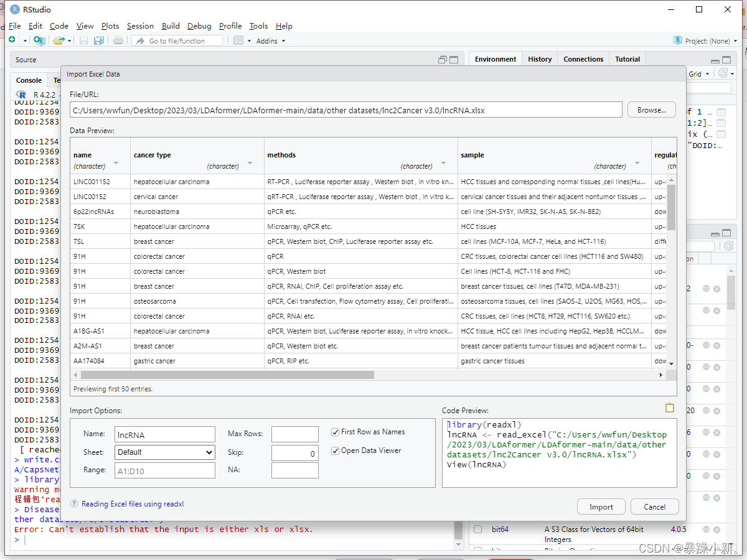Toggle First Row as Names checkbox
The height and width of the screenshot is (560, 747).
pos(336,432)
